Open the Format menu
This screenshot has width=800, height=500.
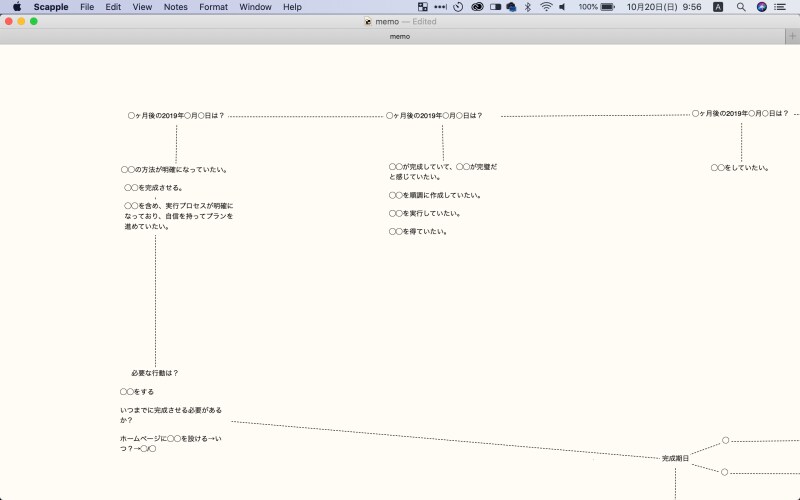tap(213, 7)
